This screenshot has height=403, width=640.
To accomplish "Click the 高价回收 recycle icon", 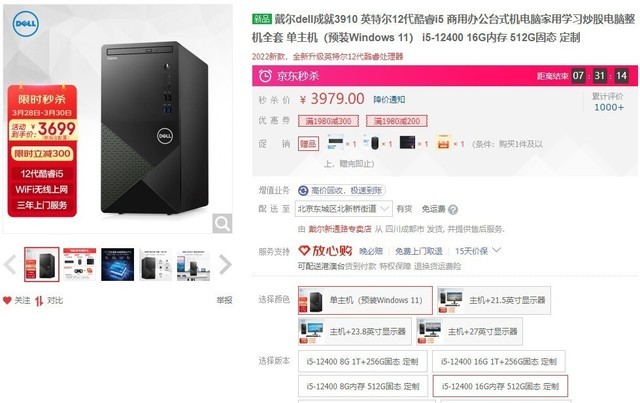I will point(303,190).
